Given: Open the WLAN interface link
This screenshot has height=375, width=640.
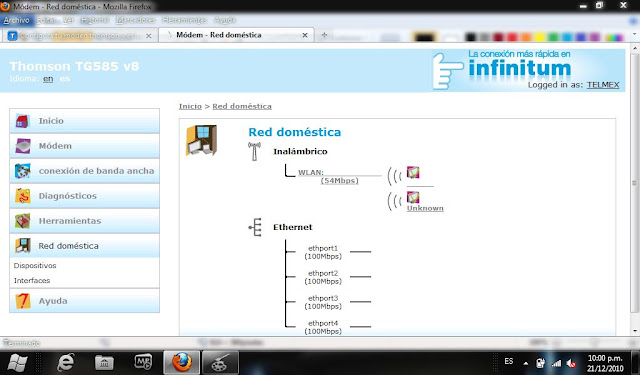Looking at the screenshot, I should click(x=311, y=172).
